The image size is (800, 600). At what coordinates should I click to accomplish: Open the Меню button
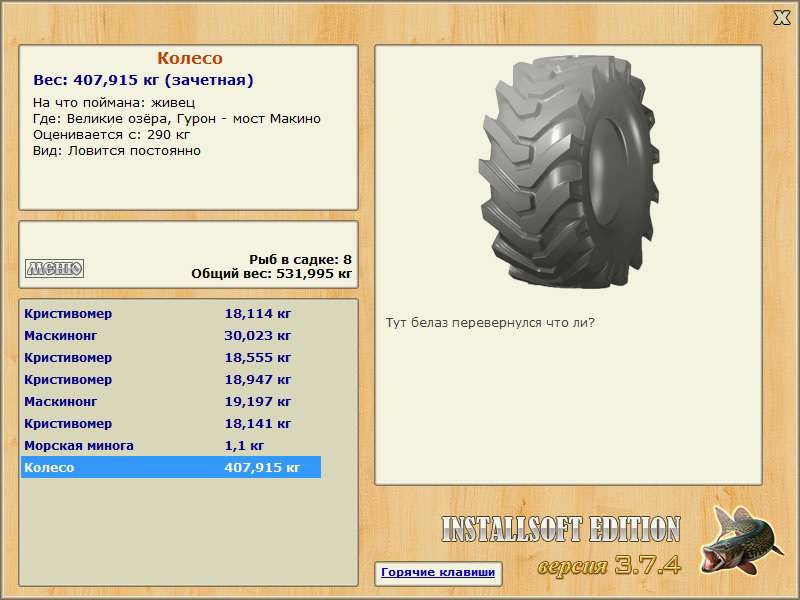point(55,268)
